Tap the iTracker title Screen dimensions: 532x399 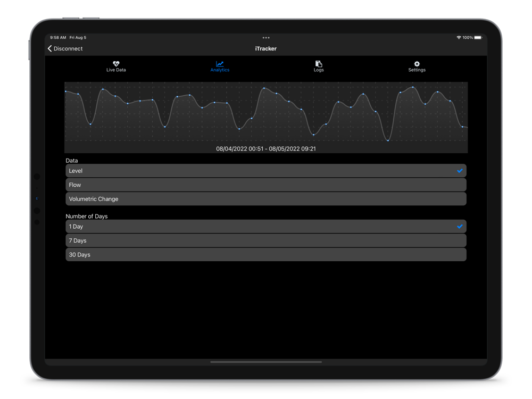tap(265, 48)
